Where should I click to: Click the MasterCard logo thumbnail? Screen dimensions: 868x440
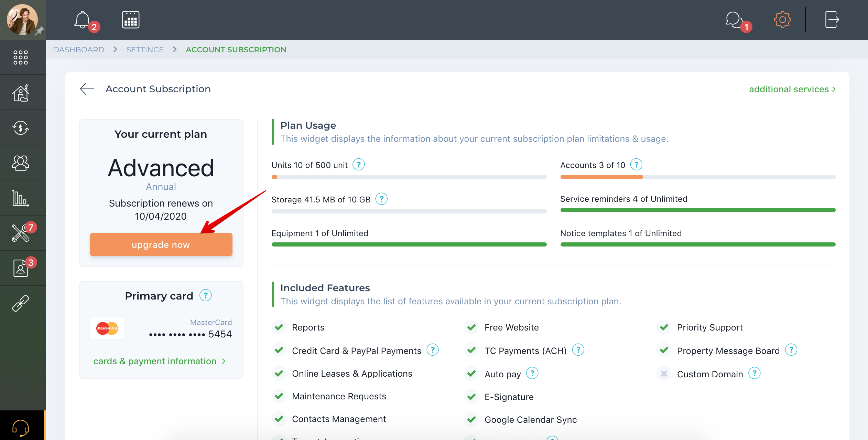click(107, 328)
